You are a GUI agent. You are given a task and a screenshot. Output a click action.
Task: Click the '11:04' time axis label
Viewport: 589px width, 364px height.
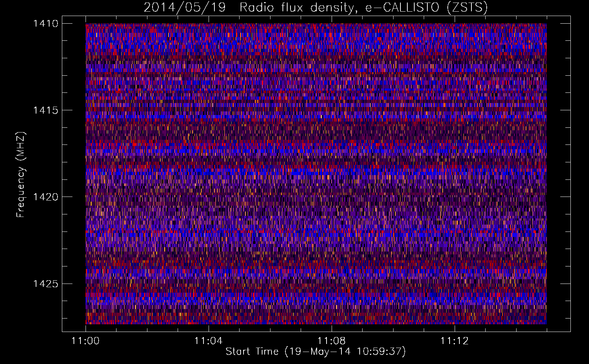tap(209, 341)
